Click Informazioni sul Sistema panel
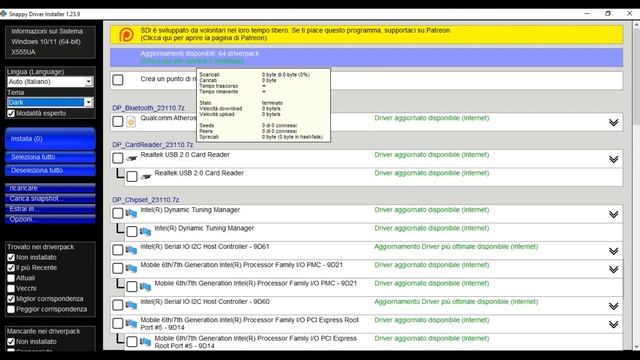The height and width of the screenshot is (360, 640). (50, 42)
